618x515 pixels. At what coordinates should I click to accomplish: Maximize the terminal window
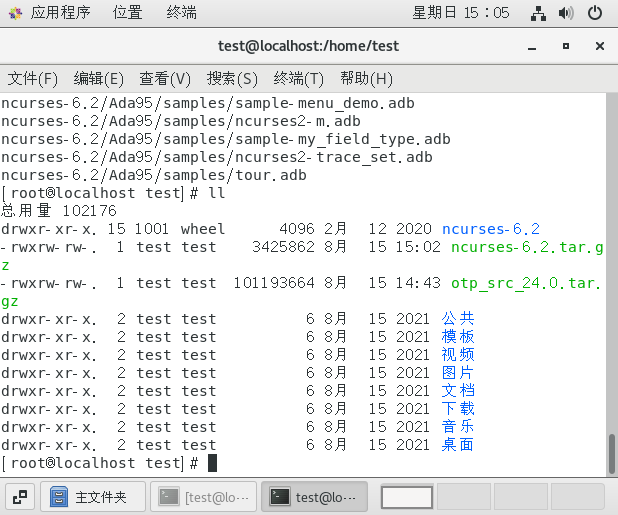(566, 46)
